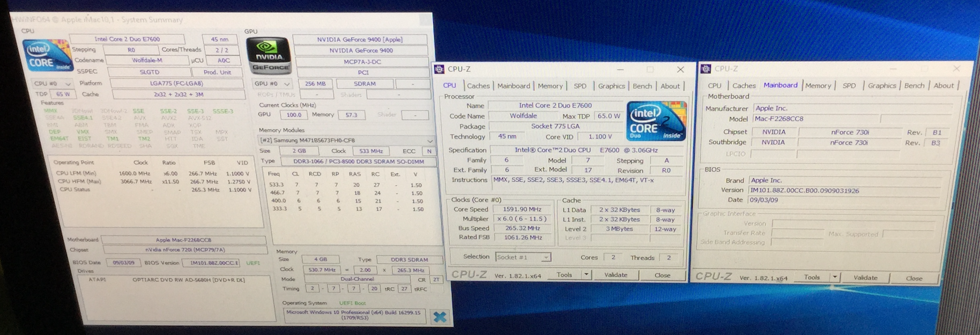
Task: Click Validate button in front CPU-Z window
Action: point(615,275)
